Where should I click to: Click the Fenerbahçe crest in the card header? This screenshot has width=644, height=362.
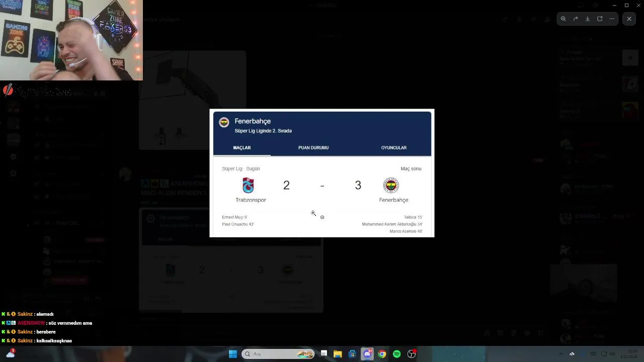(224, 122)
